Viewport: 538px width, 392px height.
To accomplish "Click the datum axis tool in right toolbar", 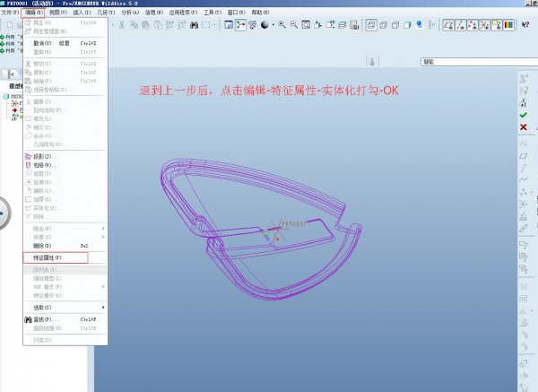I will tap(524, 168).
